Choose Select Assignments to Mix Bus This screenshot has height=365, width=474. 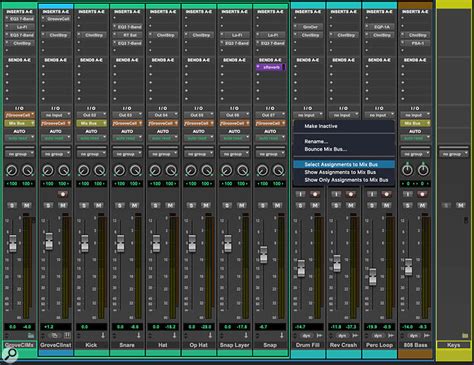point(344,164)
